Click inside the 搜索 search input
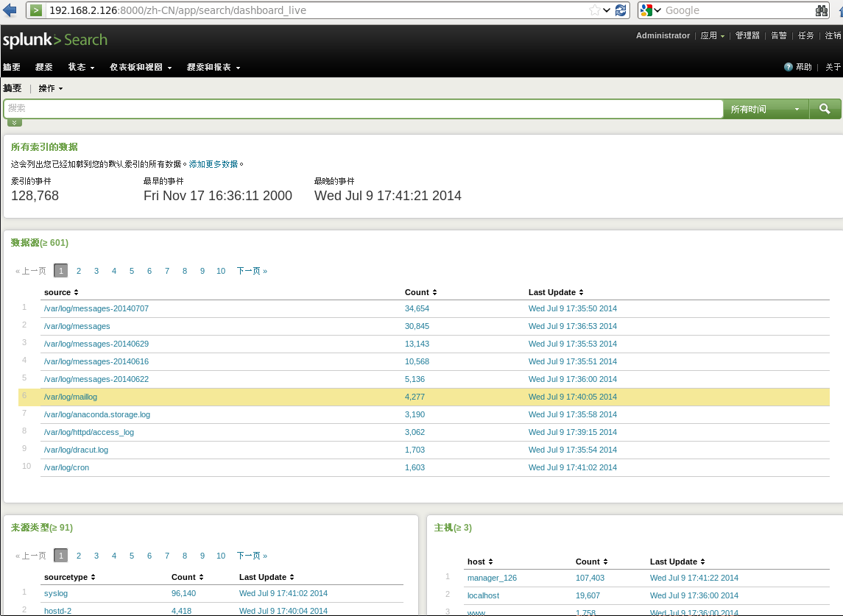Viewport: 843px width, 616px height. coord(364,109)
